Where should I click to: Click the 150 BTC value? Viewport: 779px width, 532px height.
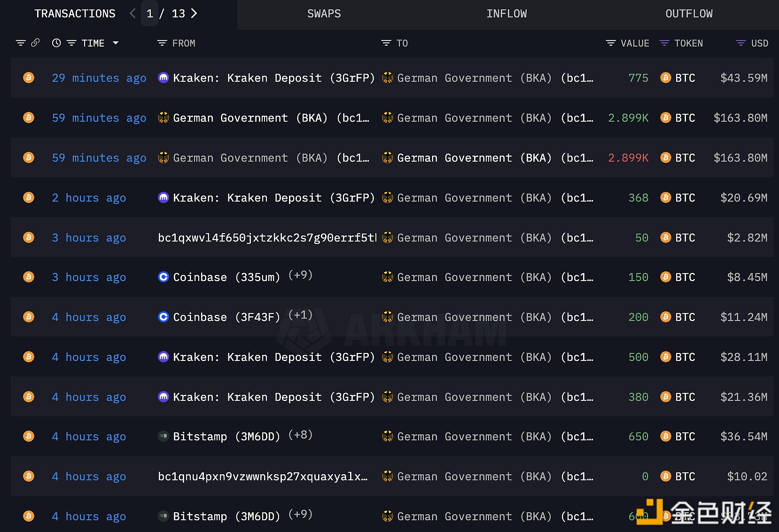point(639,277)
